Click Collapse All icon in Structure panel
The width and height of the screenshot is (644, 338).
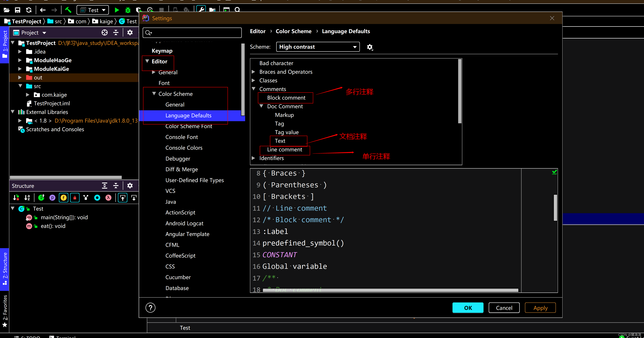pos(116,186)
